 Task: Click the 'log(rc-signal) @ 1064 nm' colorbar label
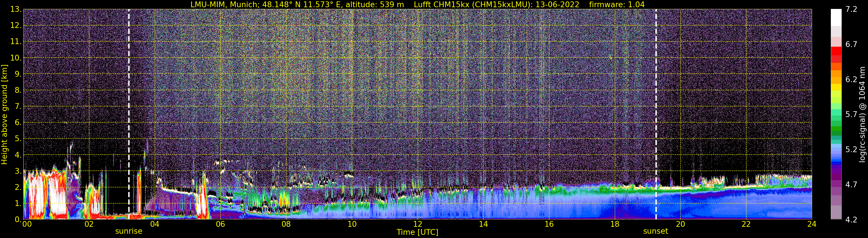[x=862, y=115]
